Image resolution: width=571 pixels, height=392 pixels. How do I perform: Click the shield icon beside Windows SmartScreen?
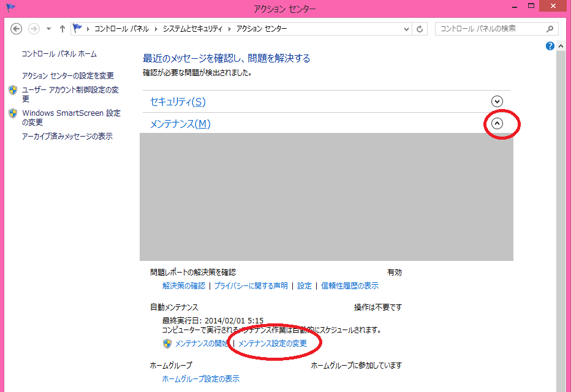13,113
